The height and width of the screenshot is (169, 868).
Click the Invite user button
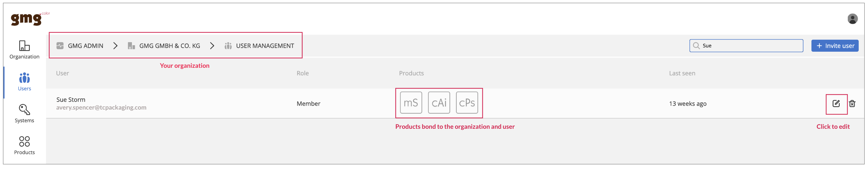[835, 46]
